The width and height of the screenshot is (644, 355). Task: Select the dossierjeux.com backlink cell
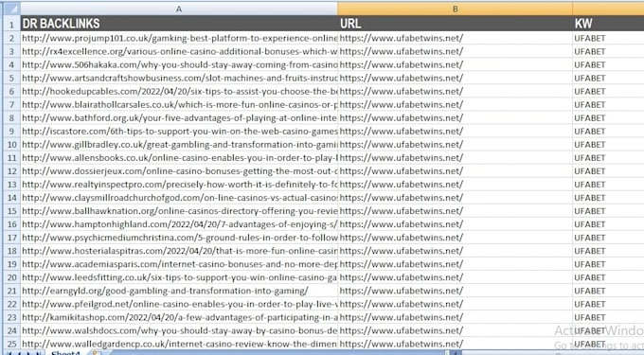[x=179, y=171]
